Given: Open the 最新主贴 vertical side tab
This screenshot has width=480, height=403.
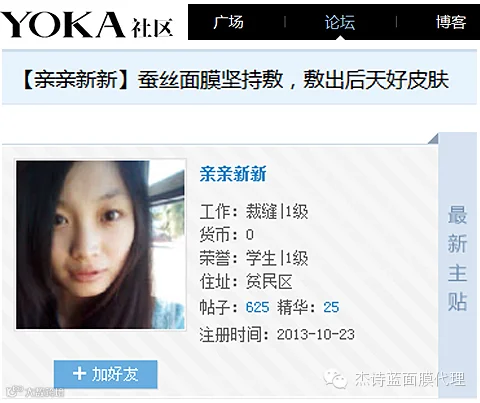Looking at the screenshot, I should (x=457, y=258).
